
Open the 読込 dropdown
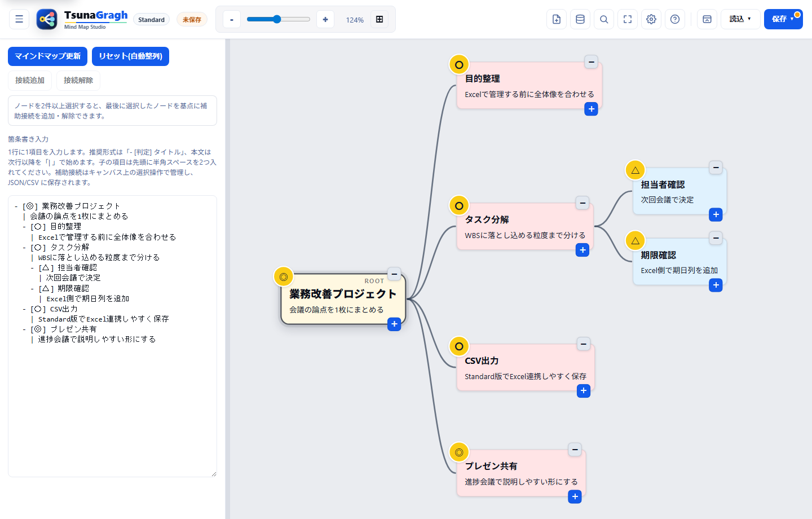(740, 19)
